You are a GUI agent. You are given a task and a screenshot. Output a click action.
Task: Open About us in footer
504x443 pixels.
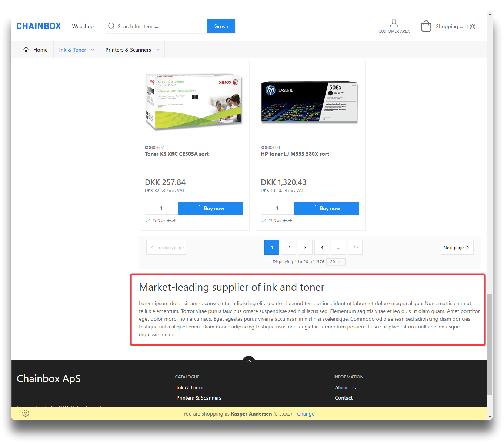click(345, 387)
